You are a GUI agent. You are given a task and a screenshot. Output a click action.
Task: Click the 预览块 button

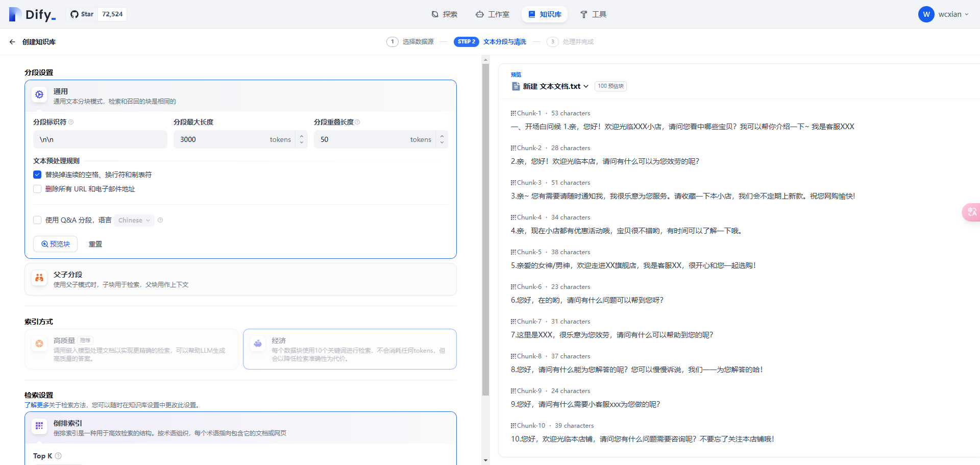[55, 244]
